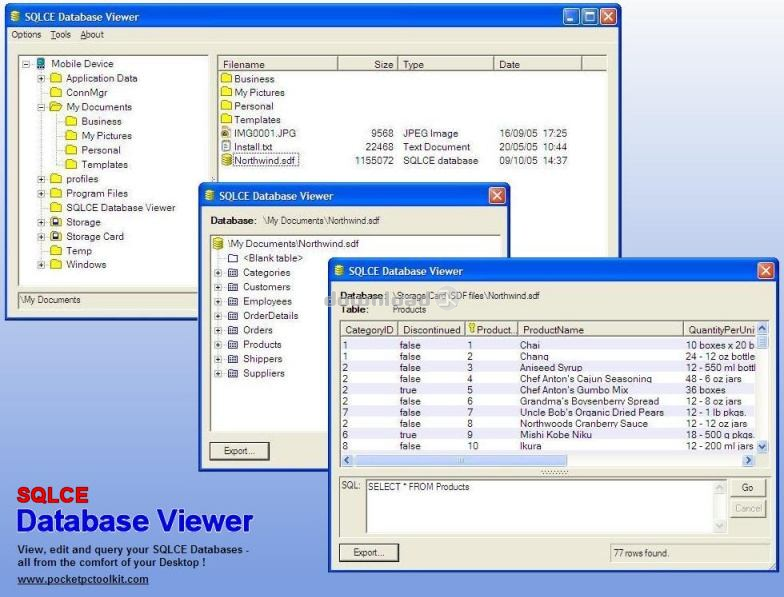The image size is (784, 597).
Task: Click the SQLCE Database Viewer folder icon
Action: pos(56,208)
